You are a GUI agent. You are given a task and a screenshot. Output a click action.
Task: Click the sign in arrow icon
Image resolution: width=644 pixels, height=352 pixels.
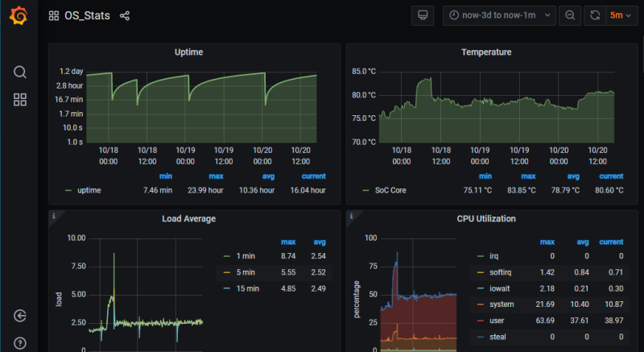tap(20, 316)
